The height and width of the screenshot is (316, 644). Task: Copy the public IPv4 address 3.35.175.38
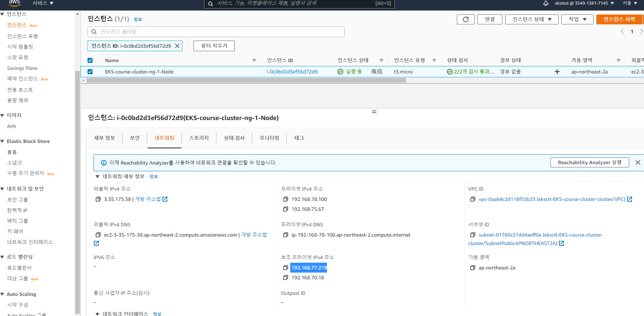[98, 199]
